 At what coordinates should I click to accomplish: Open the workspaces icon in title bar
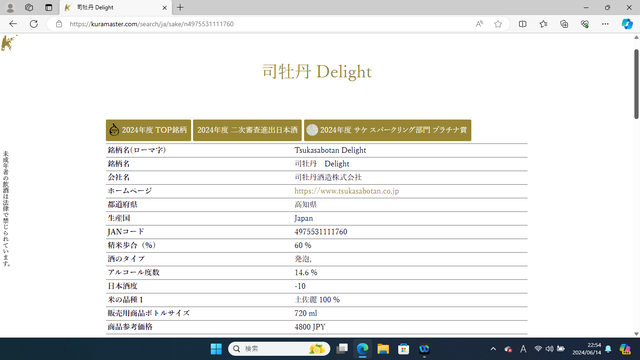pyautogui.click(x=29, y=7)
